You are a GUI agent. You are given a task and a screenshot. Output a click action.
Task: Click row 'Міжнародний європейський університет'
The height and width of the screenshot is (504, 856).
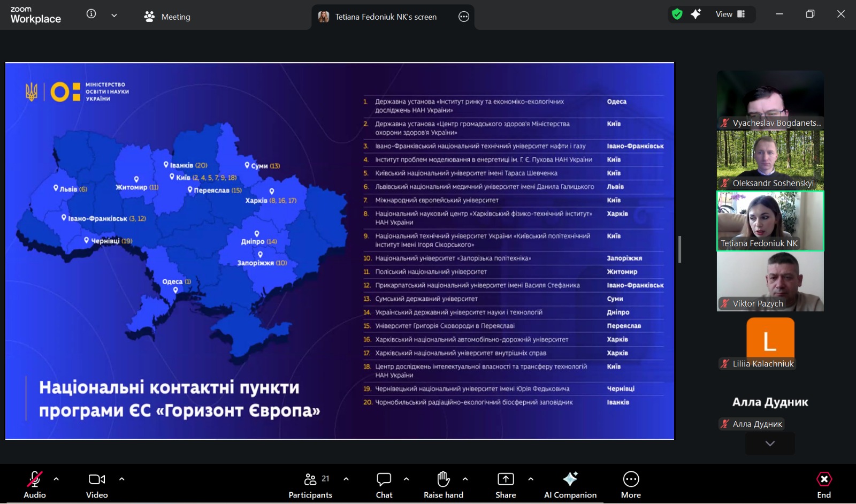click(x=514, y=200)
